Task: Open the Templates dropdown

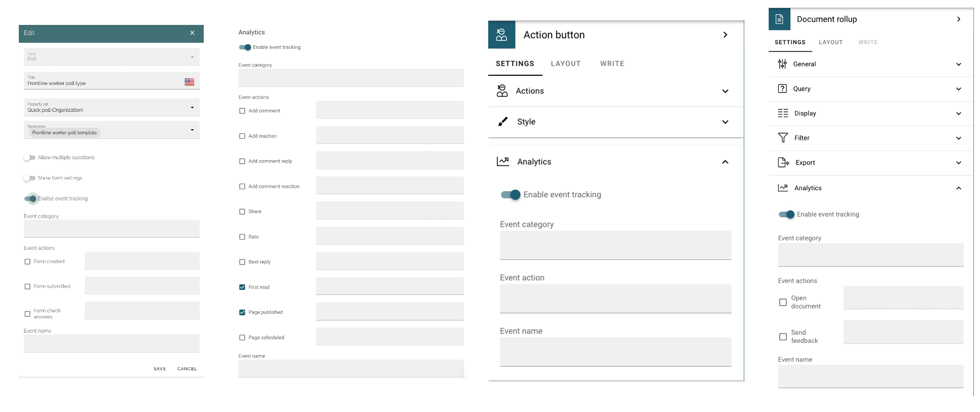Action: tap(111, 130)
